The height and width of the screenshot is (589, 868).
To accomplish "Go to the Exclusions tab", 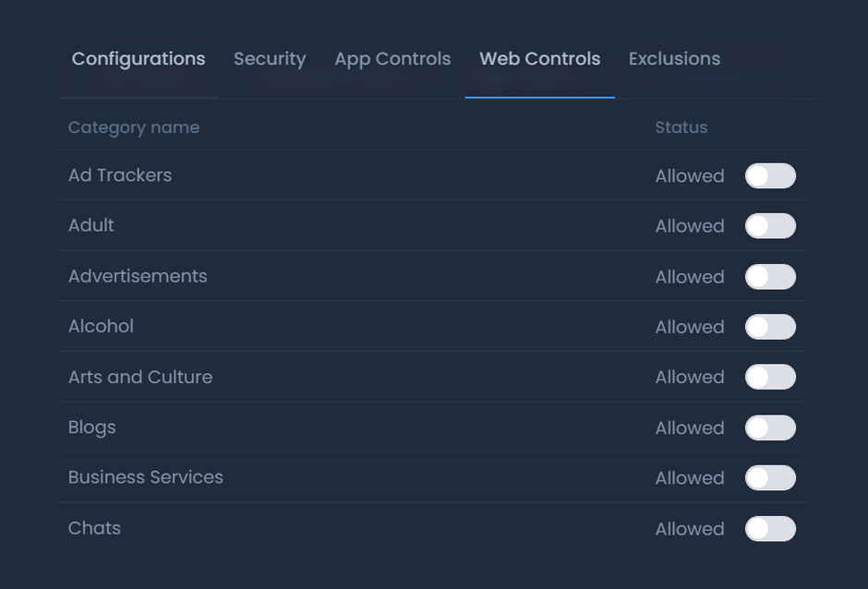I will 674,58.
